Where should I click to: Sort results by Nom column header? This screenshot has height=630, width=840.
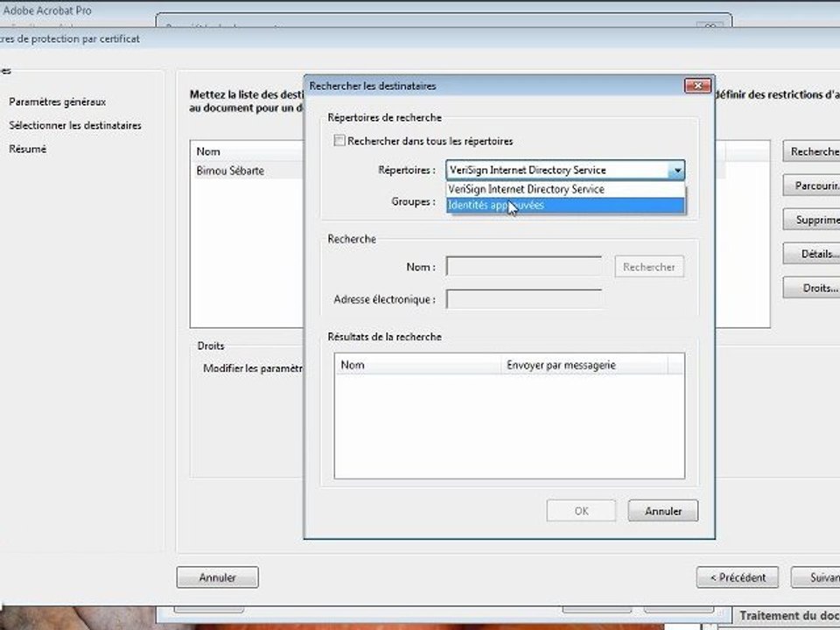coord(418,365)
